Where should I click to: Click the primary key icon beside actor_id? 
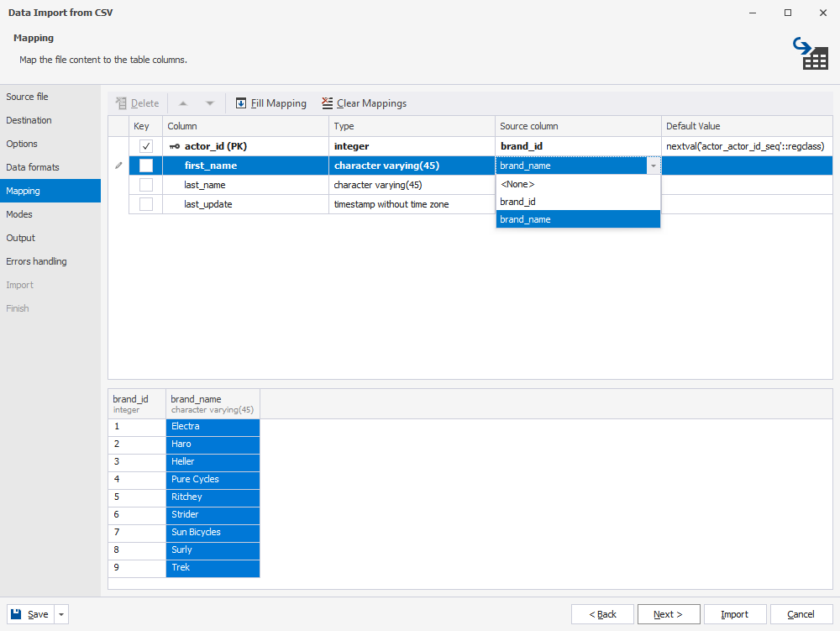coord(174,146)
